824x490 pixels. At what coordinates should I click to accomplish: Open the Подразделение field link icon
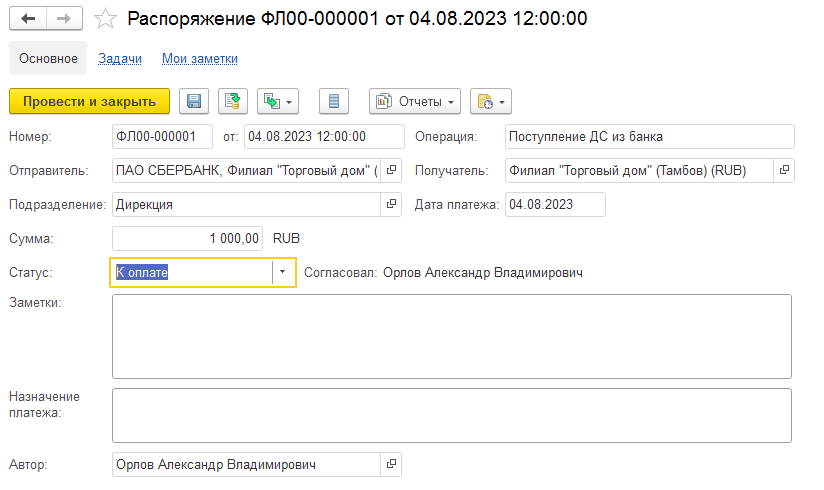click(391, 204)
